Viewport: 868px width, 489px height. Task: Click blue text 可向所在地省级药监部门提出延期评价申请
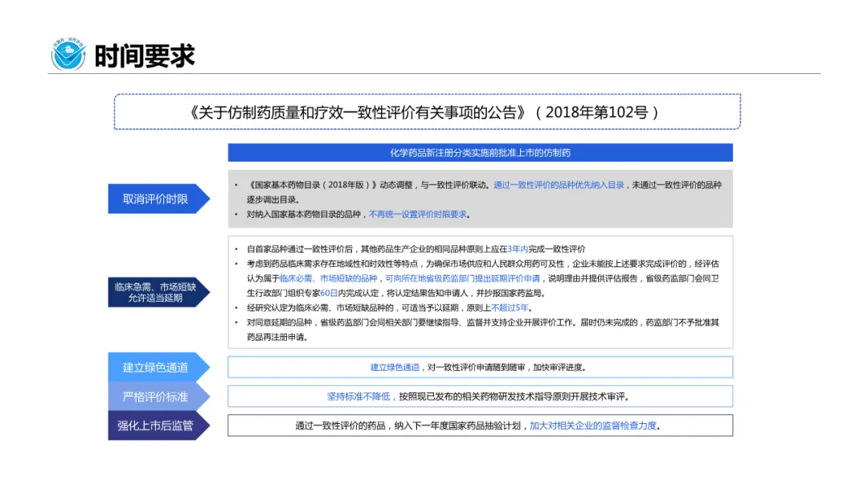point(462,278)
